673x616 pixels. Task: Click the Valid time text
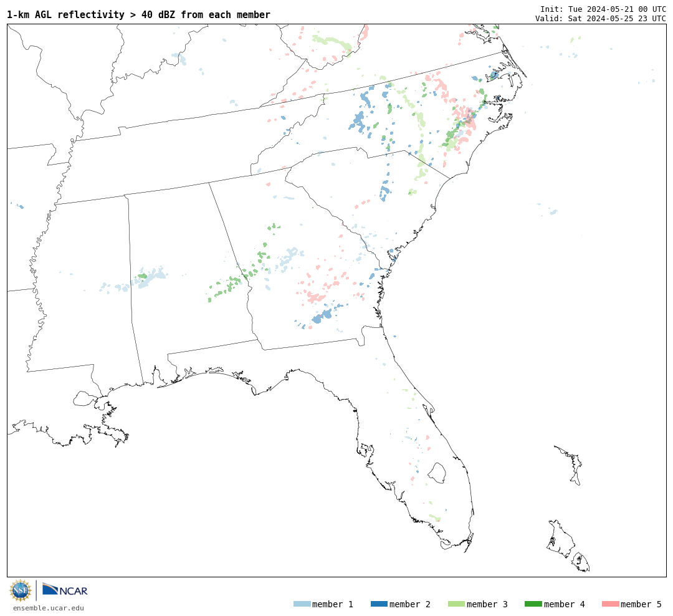[x=601, y=18]
